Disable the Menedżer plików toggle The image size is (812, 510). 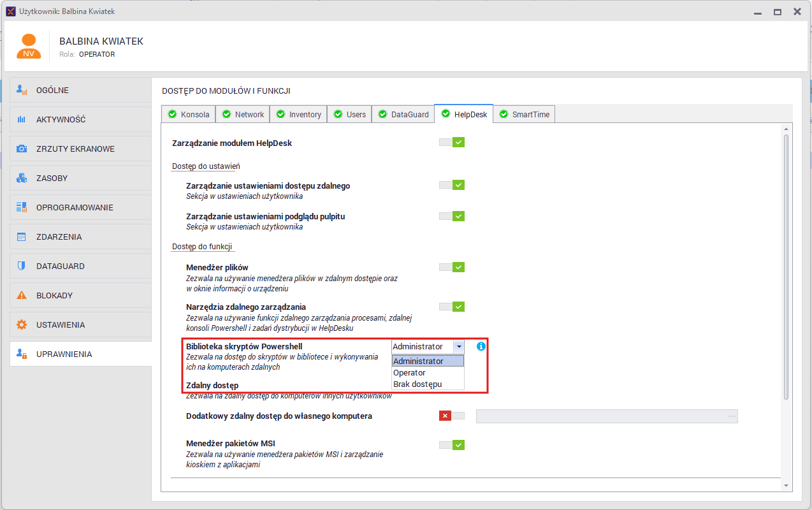[452, 267]
